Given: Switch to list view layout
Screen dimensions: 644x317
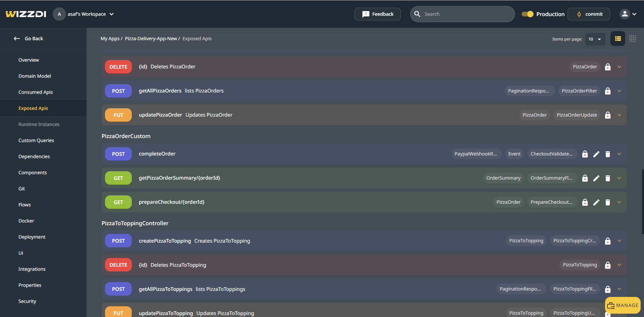Looking at the screenshot, I should pos(618,39).
